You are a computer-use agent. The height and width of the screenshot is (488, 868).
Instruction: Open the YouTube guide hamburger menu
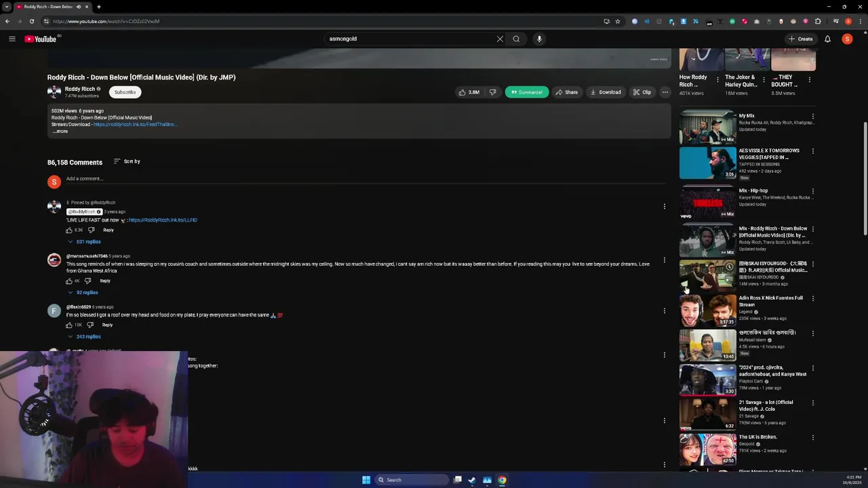[12, 39]
